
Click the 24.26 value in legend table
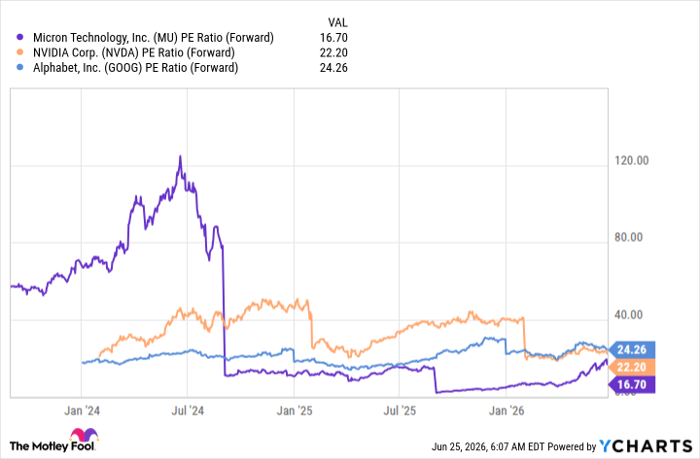(x=333, y=68)
